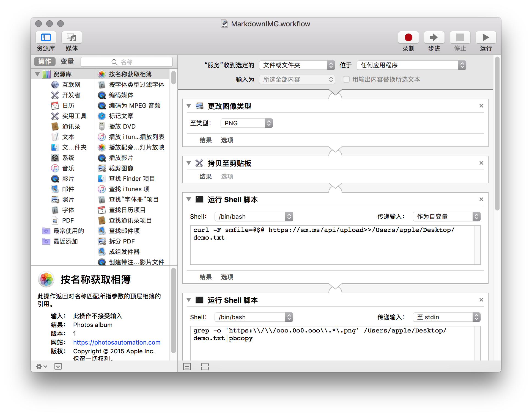Viewport: 532px width, 416px height.
Task: Enable 用输出内容替换所选文本 checkbox
Action: 346,79
